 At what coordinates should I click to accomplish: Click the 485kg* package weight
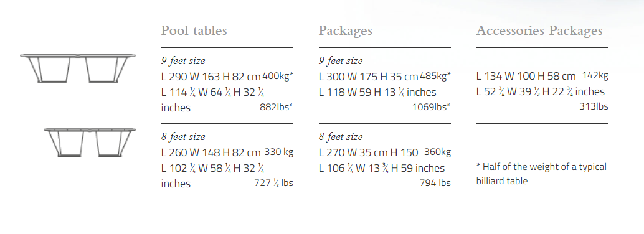tap(435, 76)
